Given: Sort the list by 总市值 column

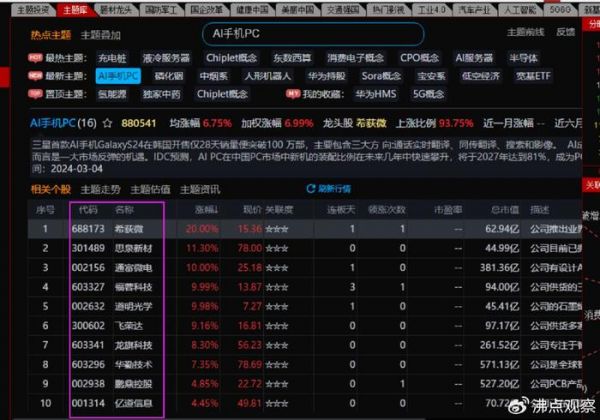Looking at the screenshot, I should click(x=502, y=210).
